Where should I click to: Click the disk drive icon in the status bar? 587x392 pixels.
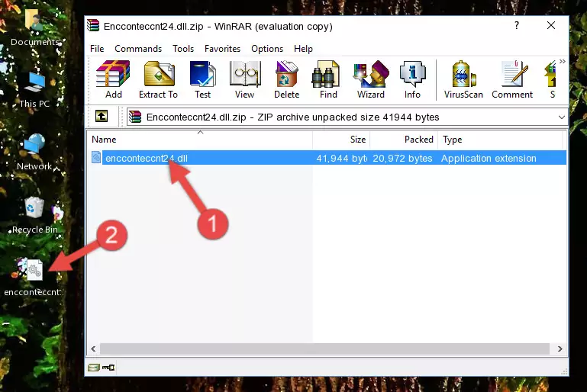tap(94, 368)
